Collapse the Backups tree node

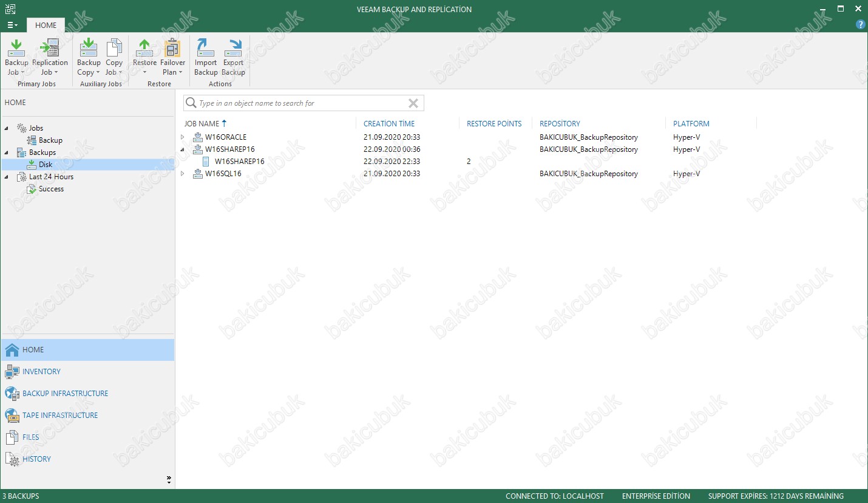click(x=7, y=152)
